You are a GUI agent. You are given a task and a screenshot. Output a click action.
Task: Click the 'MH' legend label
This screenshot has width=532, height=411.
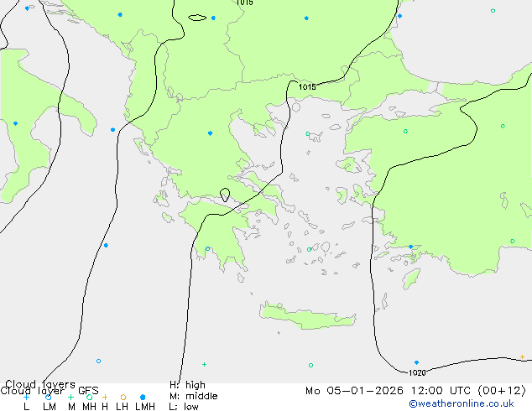tap(89, 407)
